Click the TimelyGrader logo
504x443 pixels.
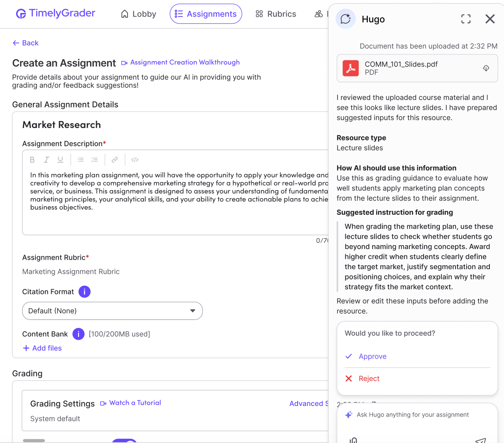pos(56,13)
